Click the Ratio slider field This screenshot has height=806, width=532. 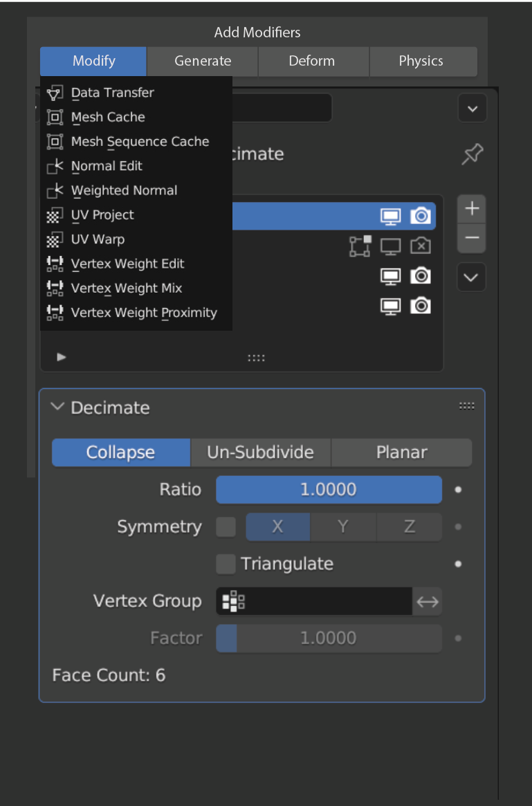329,489
